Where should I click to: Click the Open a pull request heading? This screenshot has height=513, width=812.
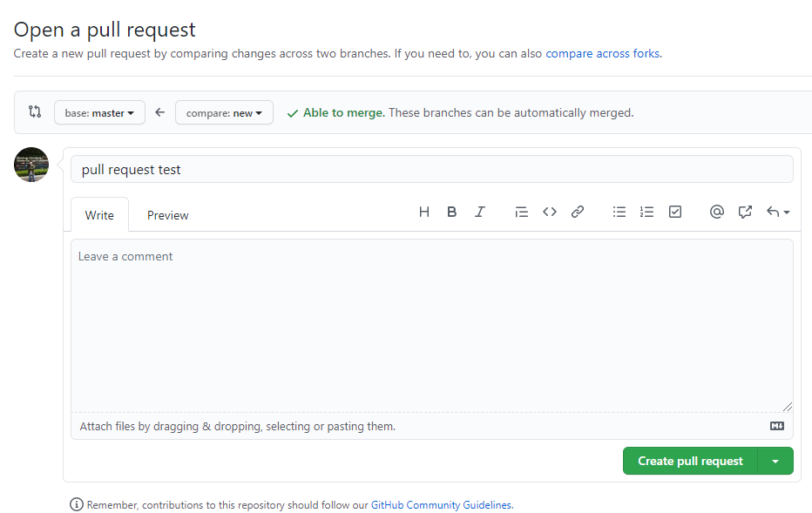click(x=105, y=30)
